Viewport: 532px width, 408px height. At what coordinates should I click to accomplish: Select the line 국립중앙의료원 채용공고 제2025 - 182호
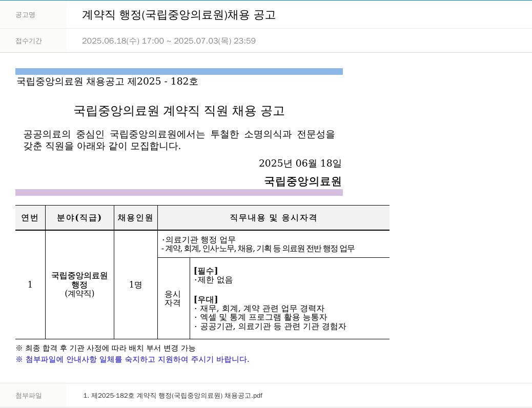coord(107,81)
